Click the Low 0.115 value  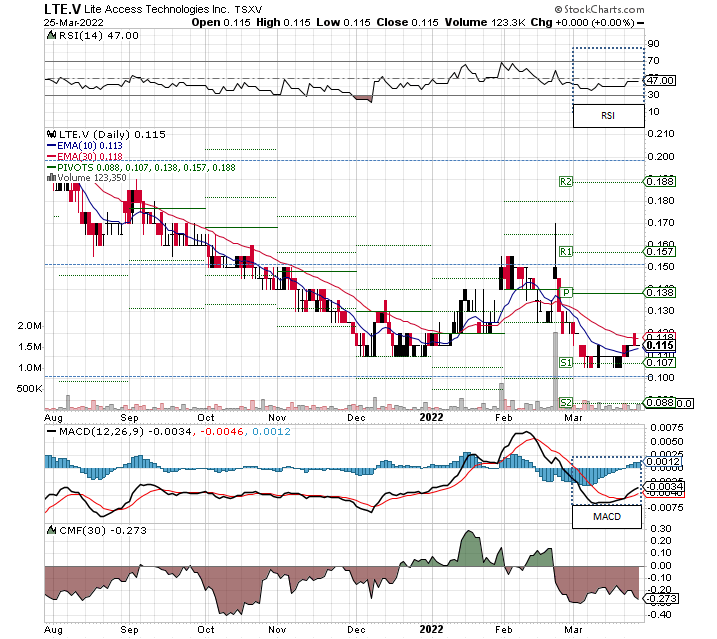click(x=343, y=22)
